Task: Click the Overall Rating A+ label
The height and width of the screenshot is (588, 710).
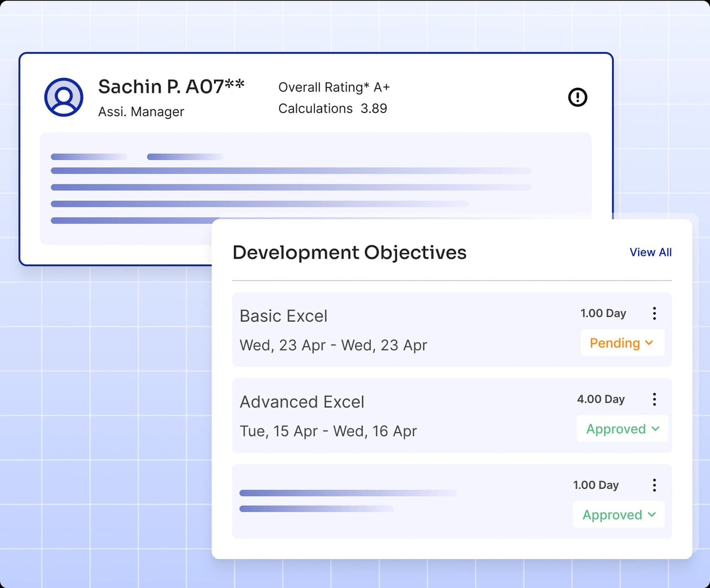Action: [334, 87]
